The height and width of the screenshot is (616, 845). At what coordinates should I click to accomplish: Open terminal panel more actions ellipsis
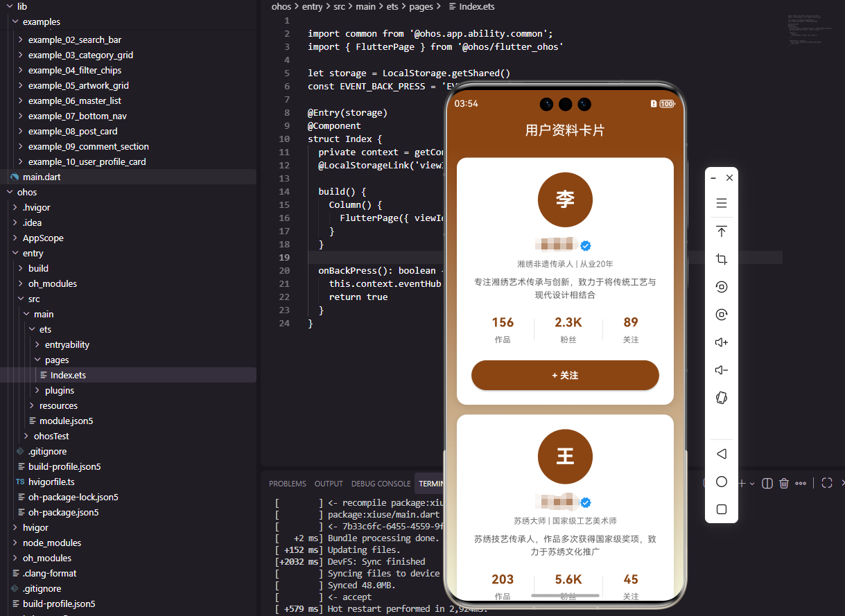coord(801,483)
